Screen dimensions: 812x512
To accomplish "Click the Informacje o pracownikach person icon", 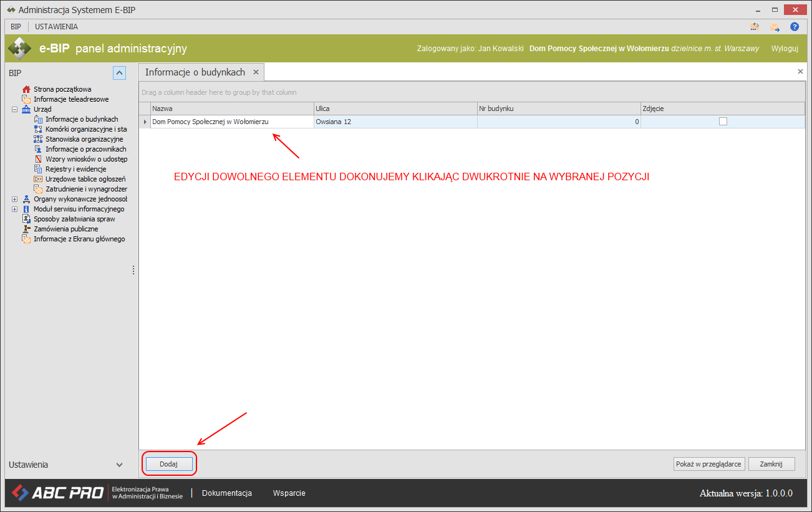I will [38, 149].
